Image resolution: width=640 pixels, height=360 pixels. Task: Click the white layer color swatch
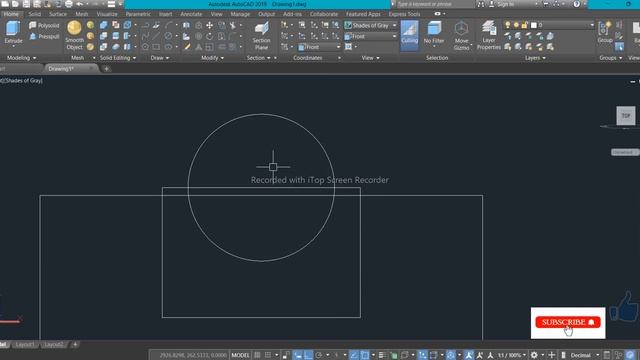[533, 25]
